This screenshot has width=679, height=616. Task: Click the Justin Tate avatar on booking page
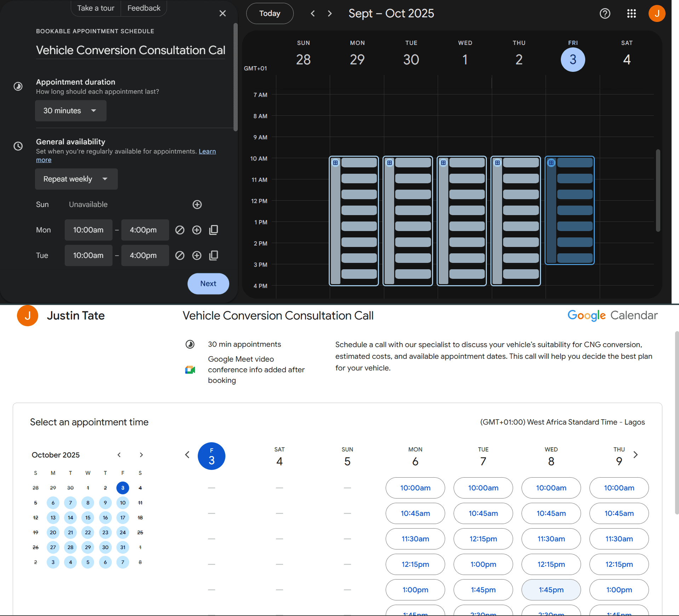coord(28,316)
